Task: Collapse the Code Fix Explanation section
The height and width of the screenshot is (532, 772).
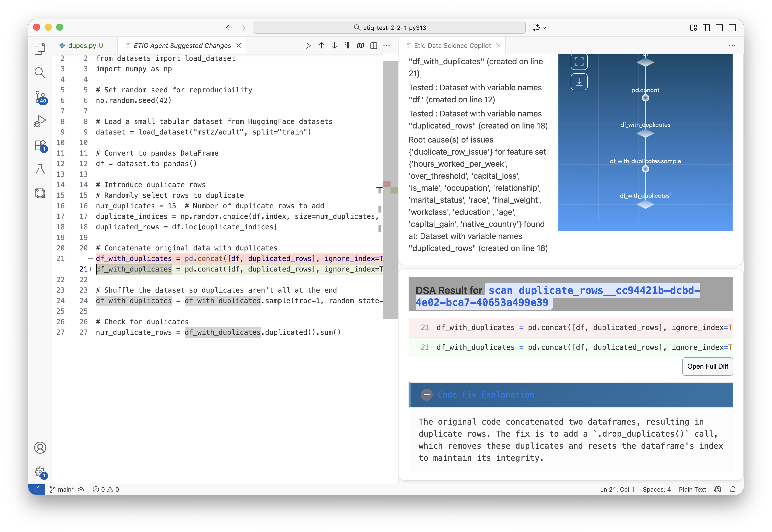Action: 426,395
